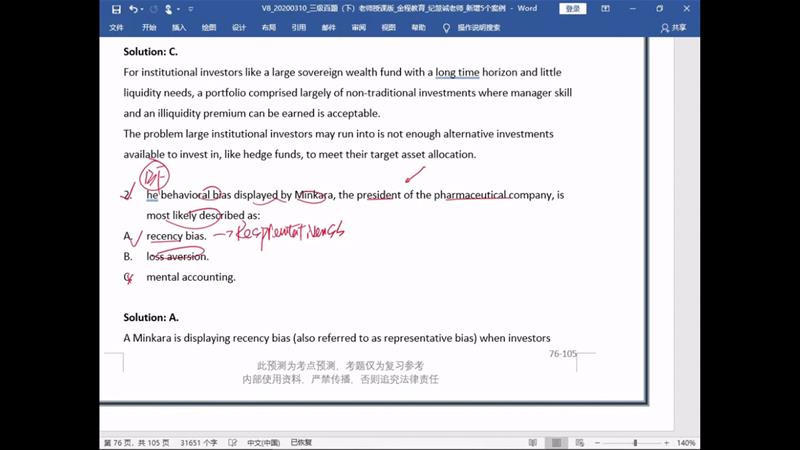The height and width of the screenshot is (450, 800).
Task: Switch to Web Layout view icon
Action: (x=580, y=443)
